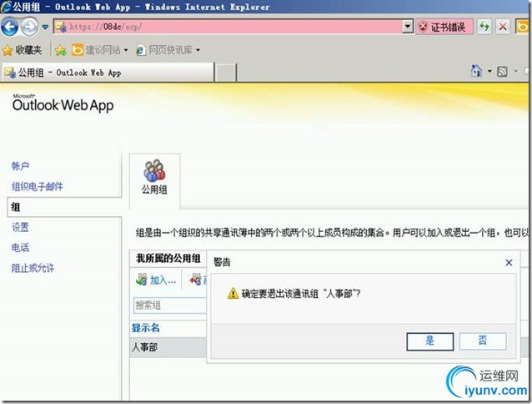Screen dimensions: 532x404
Task: Click the Add to favorites bar star icon
Action: pos(60,50)
